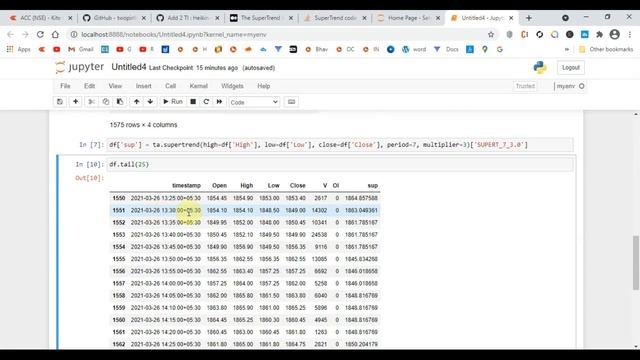Close the SuperTrend code tab

tap(364, 18)
